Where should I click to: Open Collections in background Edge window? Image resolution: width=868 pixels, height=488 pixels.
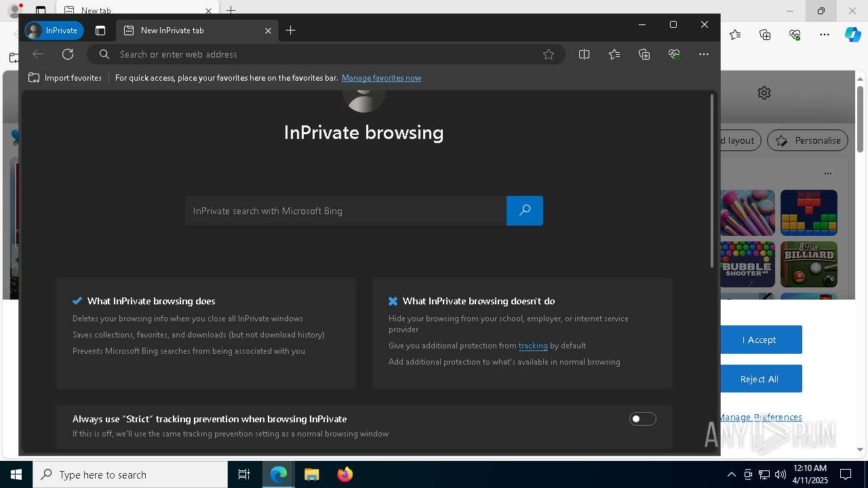point(765,35)
